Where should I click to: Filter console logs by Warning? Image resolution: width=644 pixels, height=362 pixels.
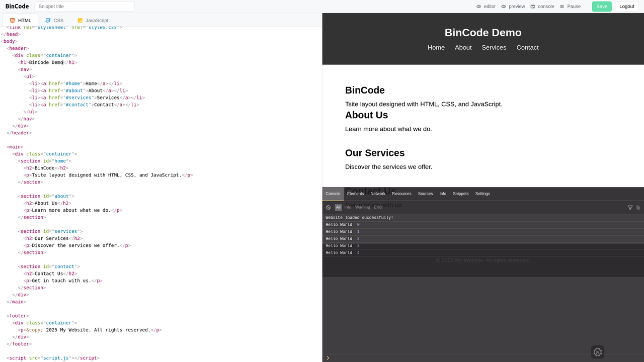point(363,207)
